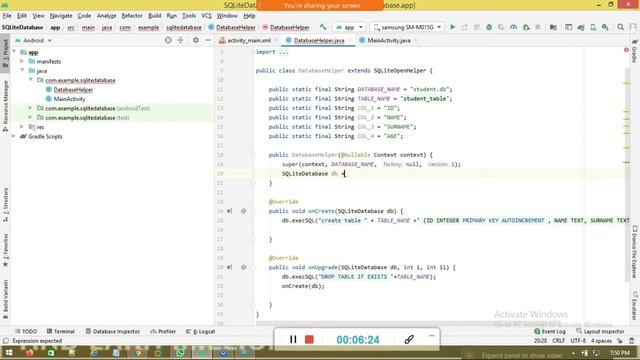Open the VCS menu

click(x=206, y=16)
